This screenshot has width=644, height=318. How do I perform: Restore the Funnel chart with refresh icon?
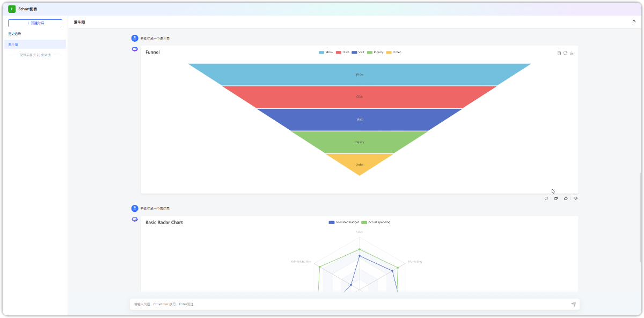click(x=565, y=53)
